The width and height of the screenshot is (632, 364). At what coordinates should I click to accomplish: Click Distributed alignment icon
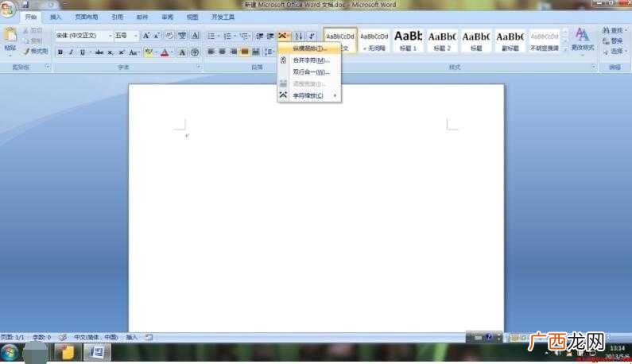(255, 52)
